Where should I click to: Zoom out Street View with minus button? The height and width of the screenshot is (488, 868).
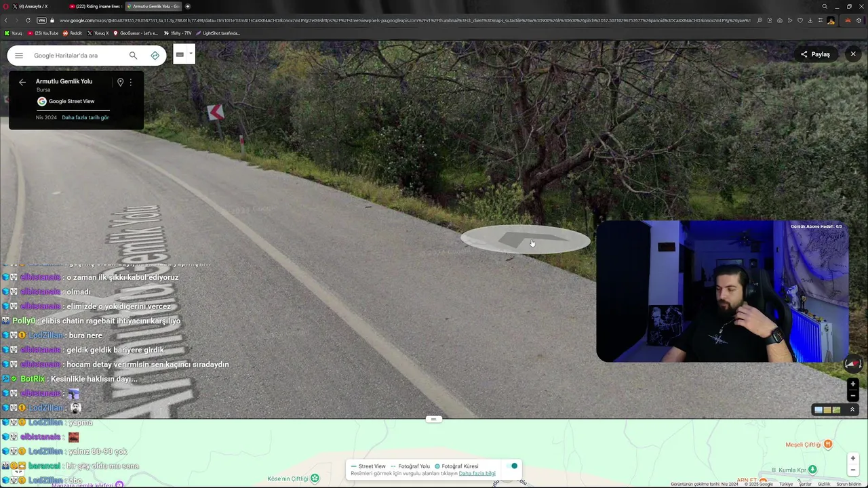(x=853, y=395)
